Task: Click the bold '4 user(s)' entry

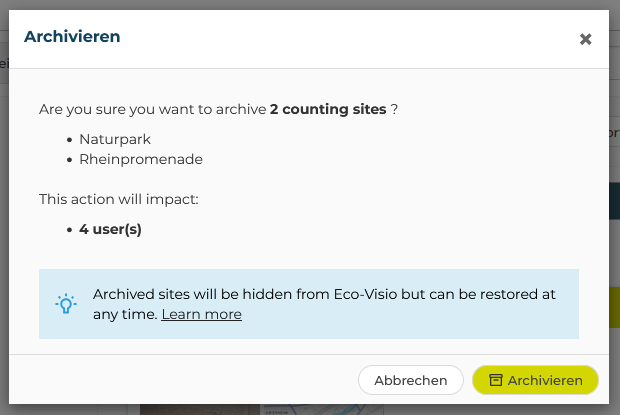Action: pos(110,229)
